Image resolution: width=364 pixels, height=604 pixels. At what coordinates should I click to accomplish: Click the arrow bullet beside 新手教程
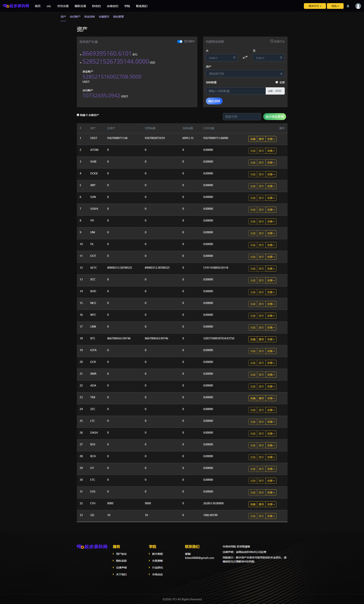[x=149, y=554]
